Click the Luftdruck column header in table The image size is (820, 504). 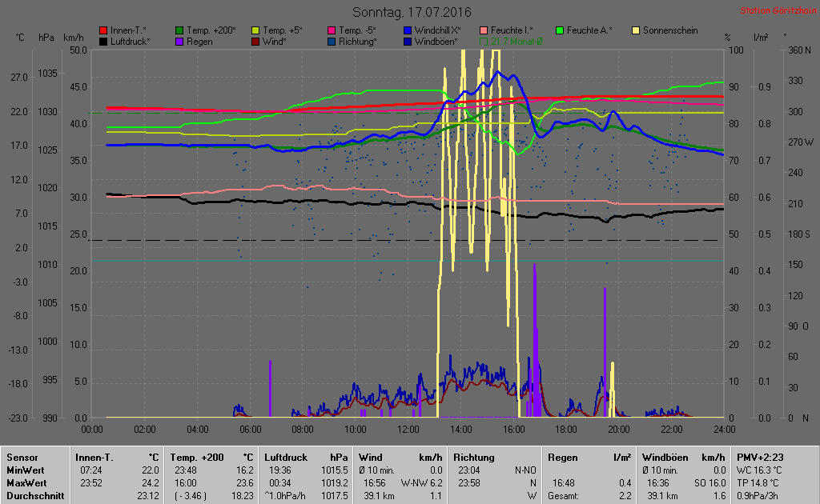point(286,458)
